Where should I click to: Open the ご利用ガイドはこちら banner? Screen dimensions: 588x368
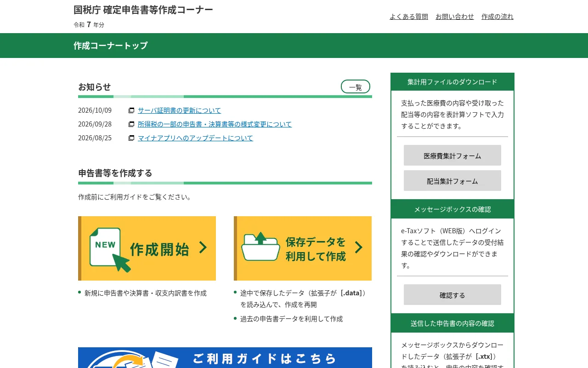pyautogui.click(x=225, y=358)
